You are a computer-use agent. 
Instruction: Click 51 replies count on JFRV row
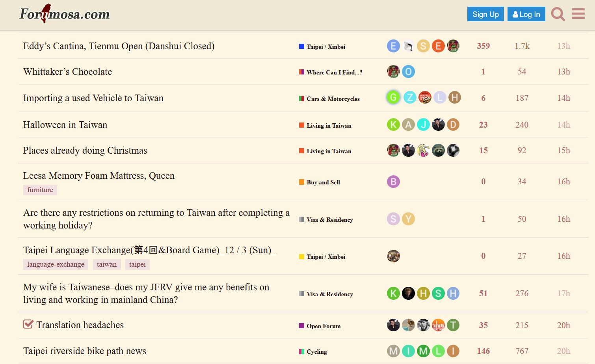tap(483, 293)
